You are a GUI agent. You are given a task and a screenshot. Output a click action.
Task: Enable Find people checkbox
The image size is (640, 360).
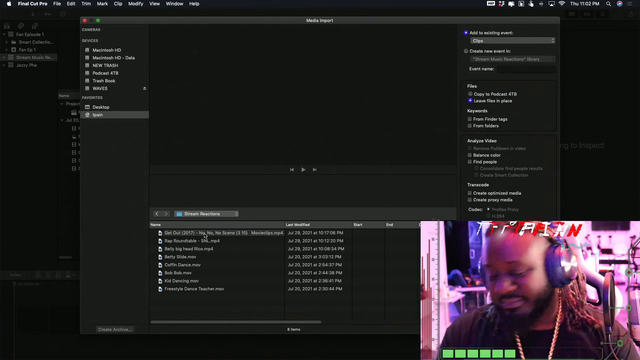[469, 162]
